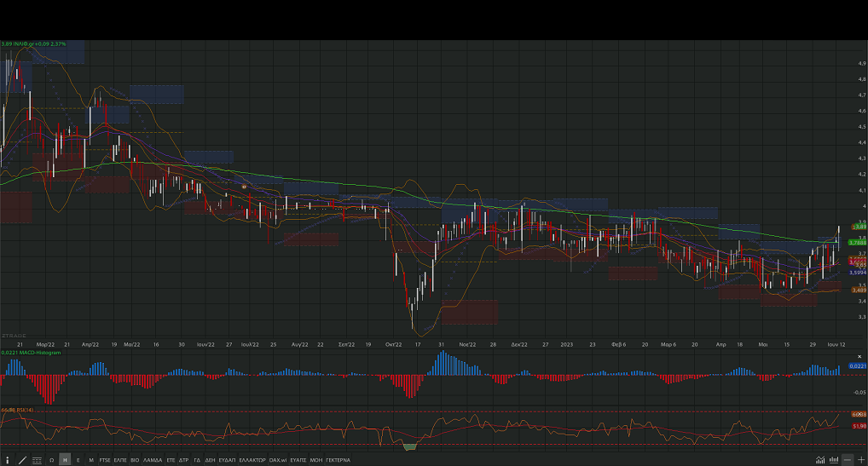The width and height of the screenshot is (868, 466).
Task: Switch chart to FTSE symbol
Action: pos(105,460)
